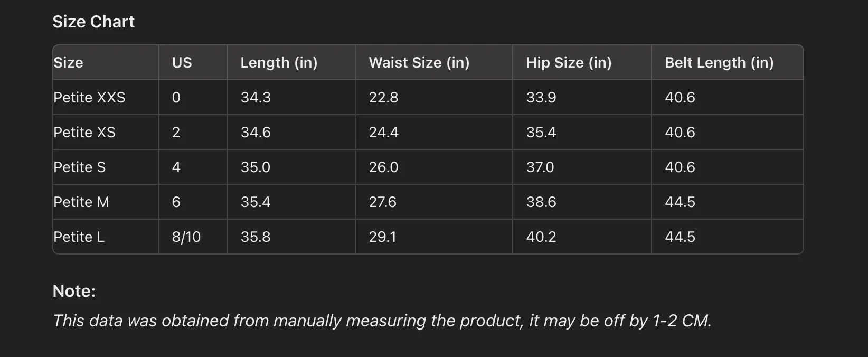Click the US column header
868x357 pixels.
182,62
